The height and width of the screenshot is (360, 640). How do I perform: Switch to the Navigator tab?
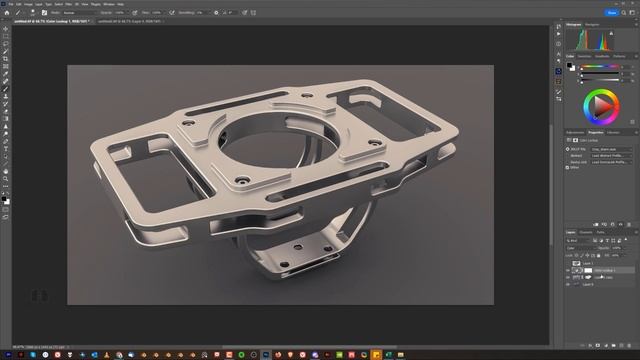coord(592,24)
